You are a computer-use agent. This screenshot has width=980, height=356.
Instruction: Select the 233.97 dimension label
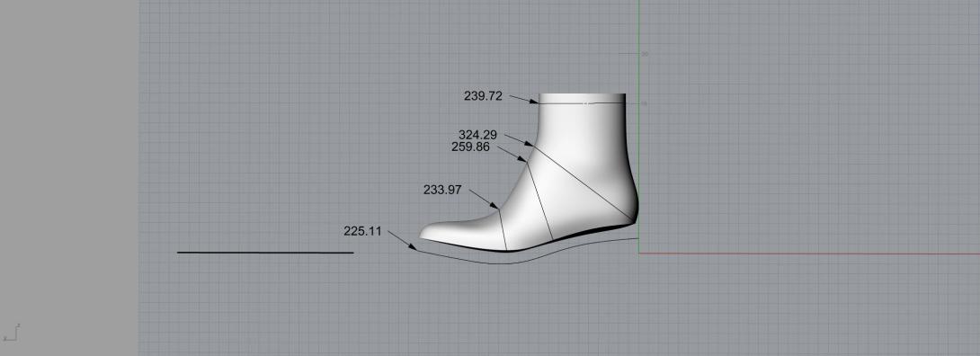442,190
